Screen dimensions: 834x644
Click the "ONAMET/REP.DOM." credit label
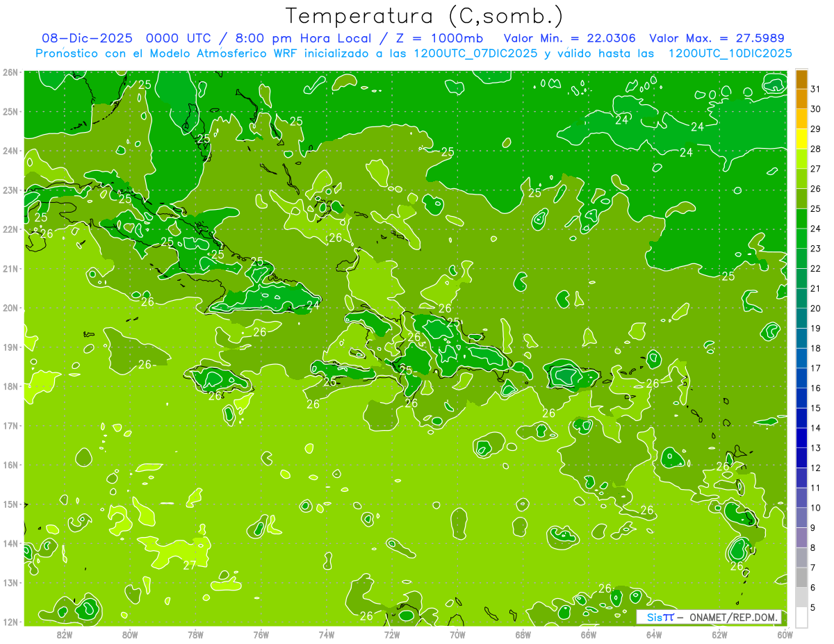point(734,617)
